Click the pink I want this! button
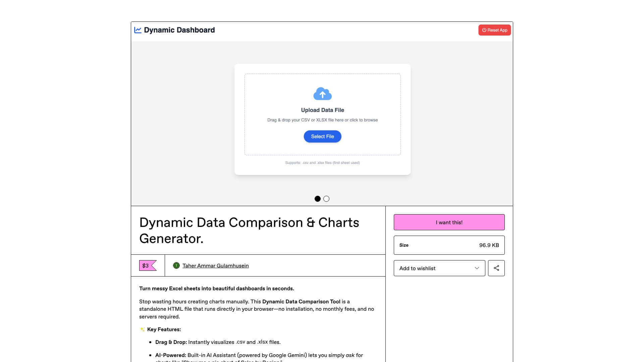The image size is (644, 362). coord(449,222)
